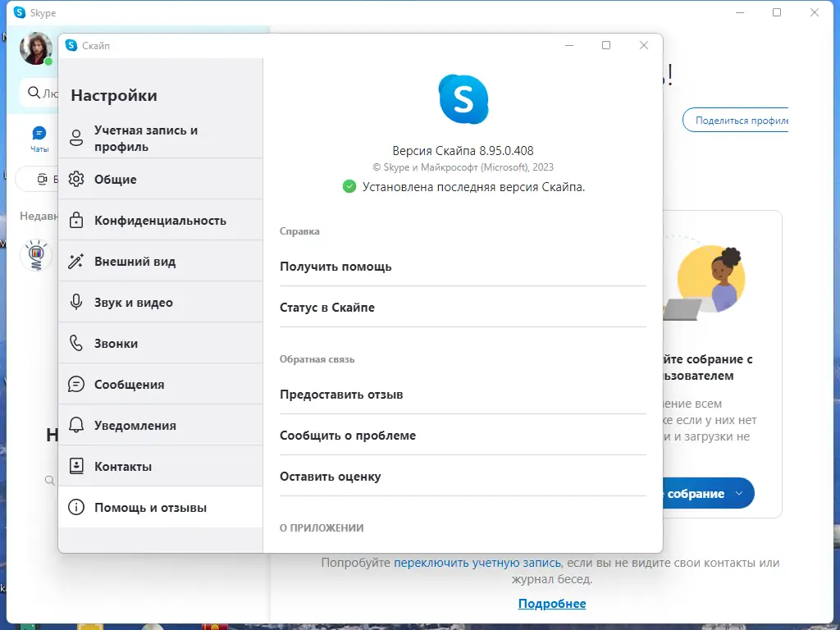Minimize the Скайп settings window

coord(569,46)
